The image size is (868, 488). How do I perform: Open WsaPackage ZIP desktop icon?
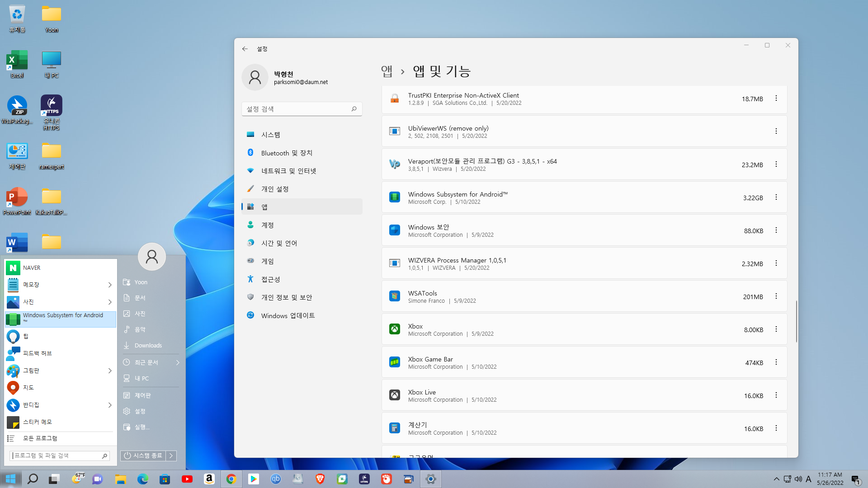pyautogui.click(x=17, y=110)
